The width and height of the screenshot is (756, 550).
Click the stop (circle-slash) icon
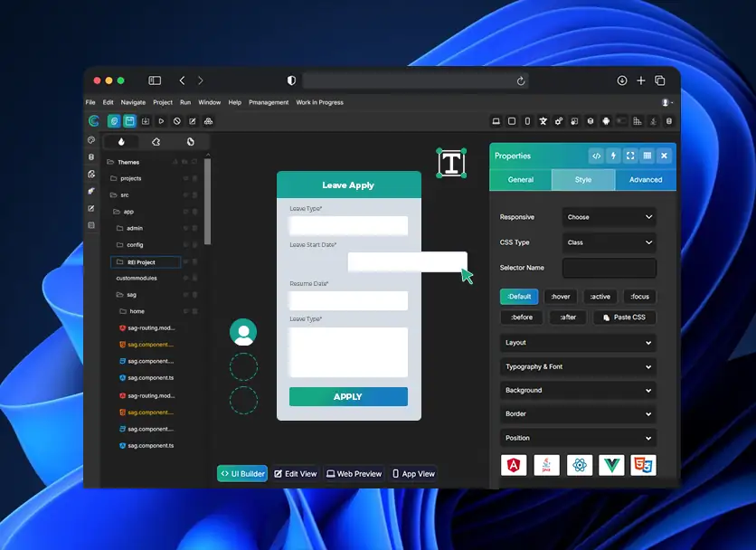(177, 121)
